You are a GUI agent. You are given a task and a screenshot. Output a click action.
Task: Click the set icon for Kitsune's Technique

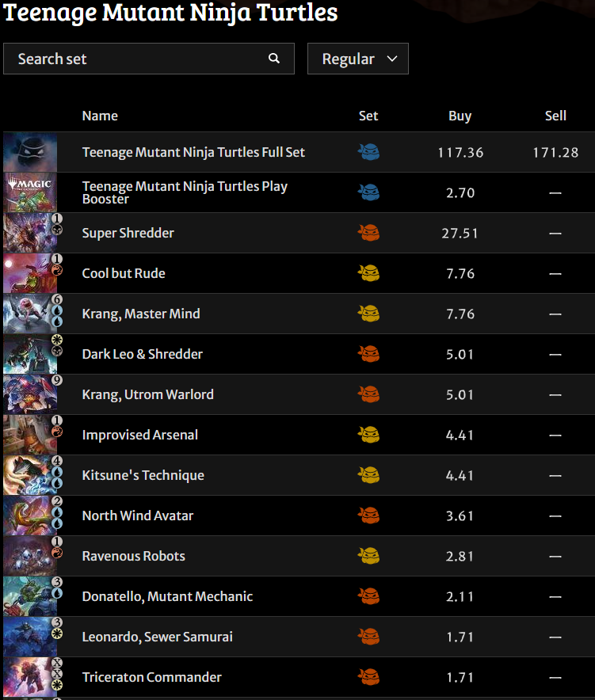[368, 475]
